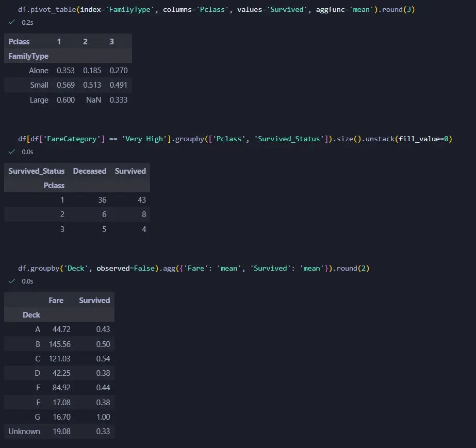Select the Small row label
The height and width of the screenshot is (448, 476).
click(x=39, y=85)
